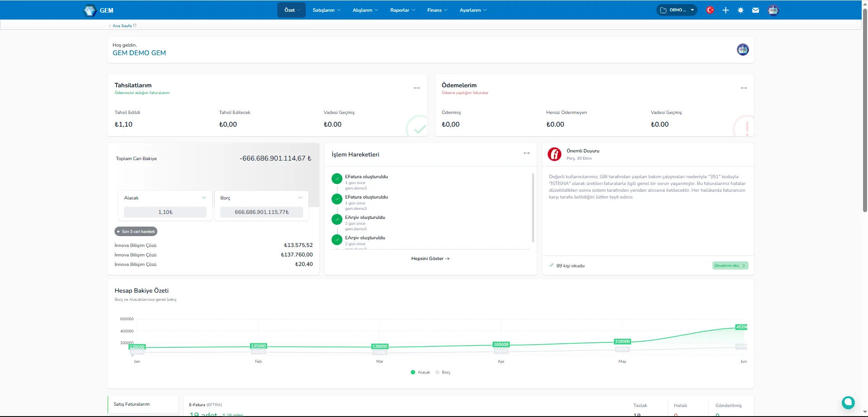Open the Turkish flag language icon
Image resolution: width=868 pixels, height=417 pixels.
[710, 9]
